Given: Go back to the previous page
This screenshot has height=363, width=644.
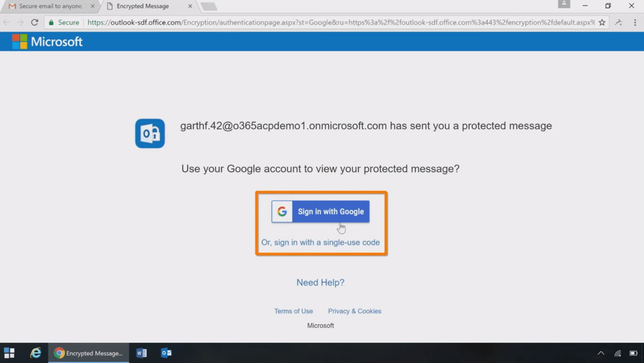Looking at the screenshot, I should [6, 22].
